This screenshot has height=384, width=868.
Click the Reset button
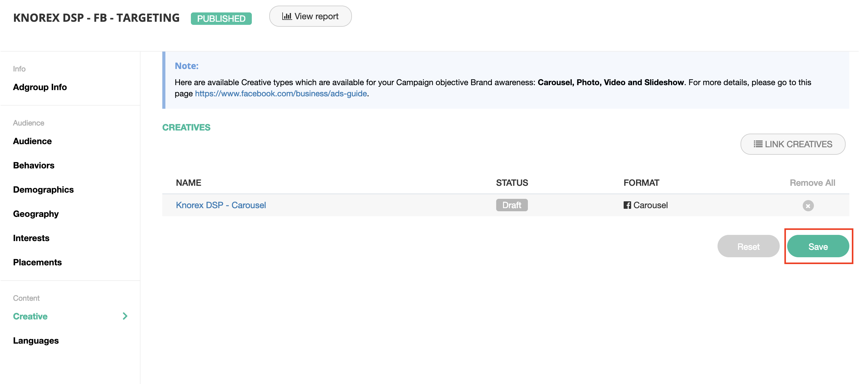(x=748, y=247)
